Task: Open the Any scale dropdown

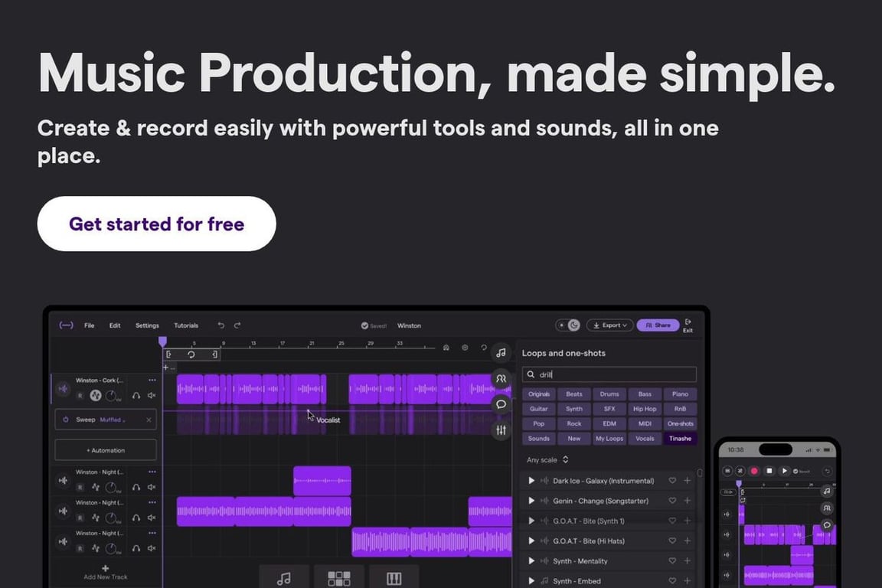Action: pyautogui.click(x=547, y=460)
